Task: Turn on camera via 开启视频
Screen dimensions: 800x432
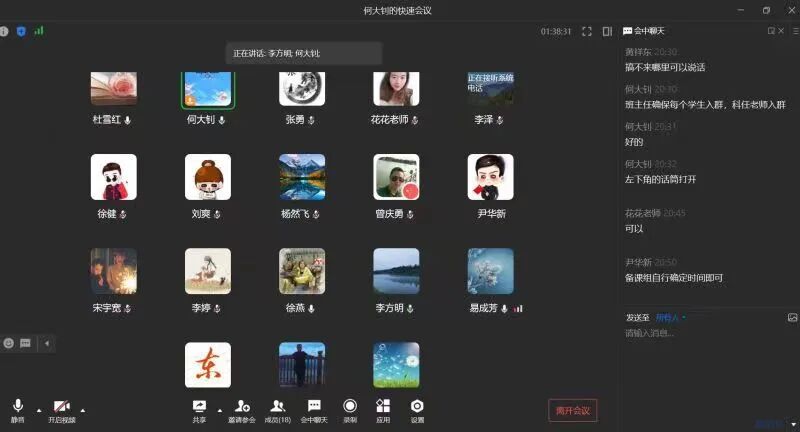Action: click(62, 411)
